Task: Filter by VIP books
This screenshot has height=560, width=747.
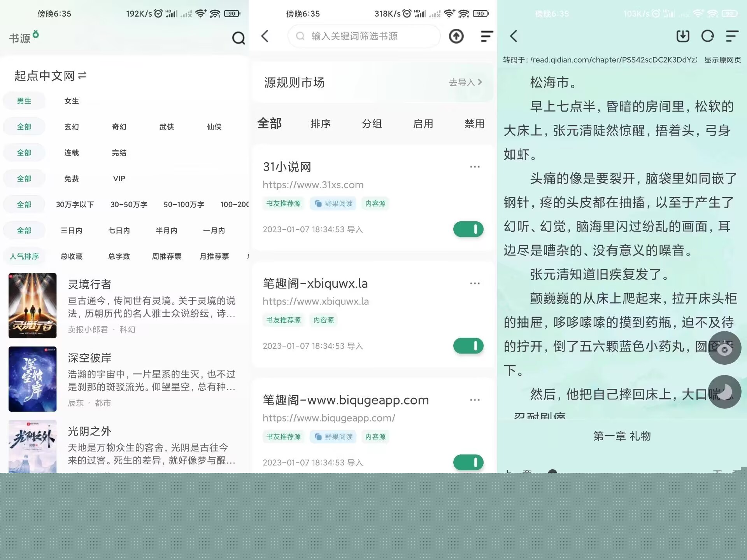Action: [x=119, y=178]
